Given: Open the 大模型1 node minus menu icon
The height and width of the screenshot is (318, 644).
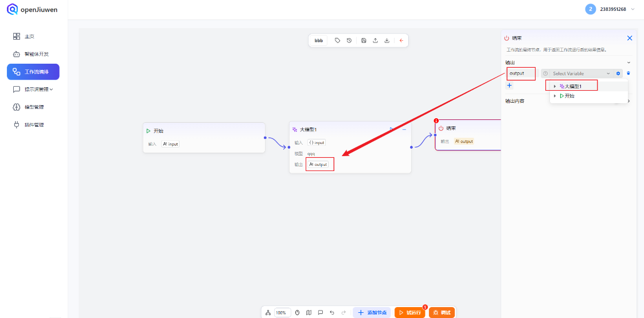Looking at the screenshot, I should click(x=404, y=129).
